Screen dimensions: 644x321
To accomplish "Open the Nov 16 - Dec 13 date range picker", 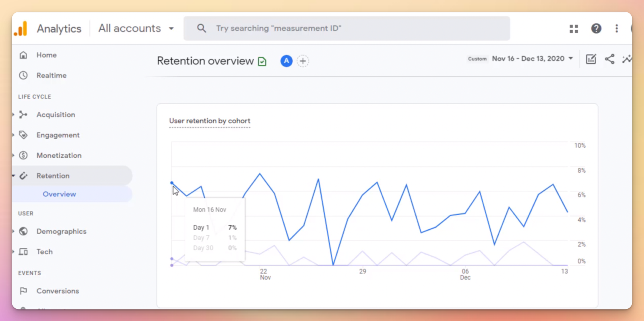I will pyautogui.click(x=532, y=59).
